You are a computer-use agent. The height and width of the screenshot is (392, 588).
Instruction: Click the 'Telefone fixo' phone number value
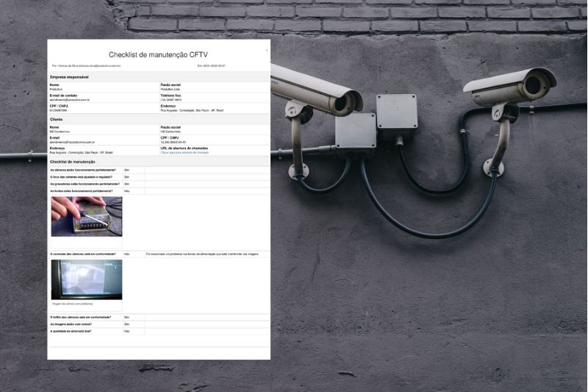pyautogui.click(x=173, y=99)
